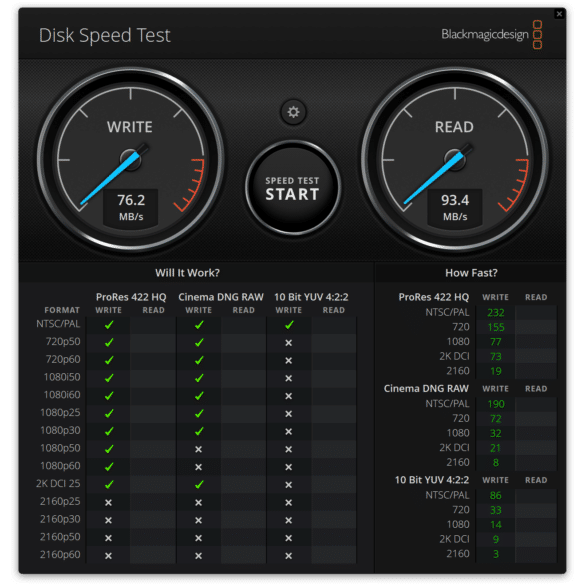Click Cinema DNG RAW write checkmark for 720p60
Screen dimensions: 585x585
[x=199, y=360]
